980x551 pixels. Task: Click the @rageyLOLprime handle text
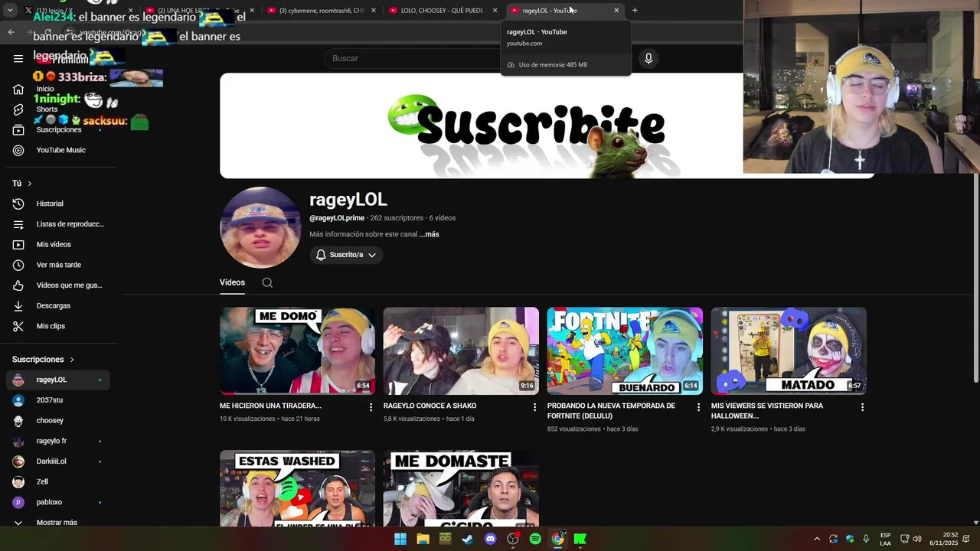pos(337,218)
